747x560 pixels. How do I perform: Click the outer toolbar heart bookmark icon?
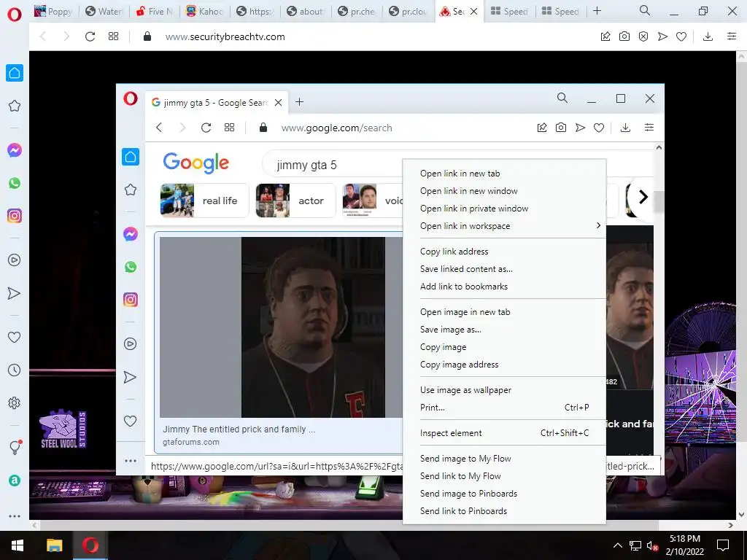(x=681, y=36)
